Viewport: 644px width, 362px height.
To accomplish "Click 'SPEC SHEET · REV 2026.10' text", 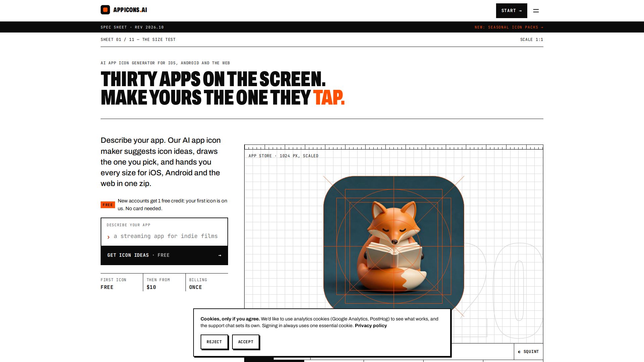I will (132, 27).
